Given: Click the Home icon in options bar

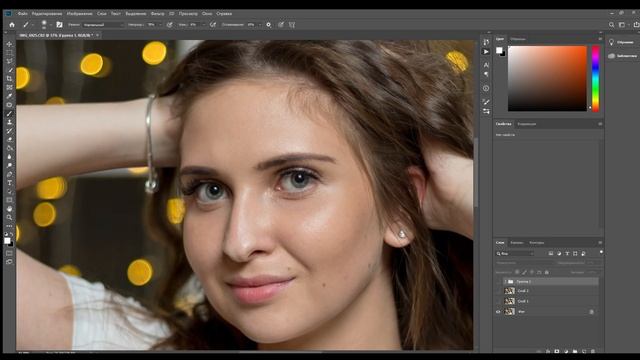Looking at the screenshot, I should tap(12, 25).
